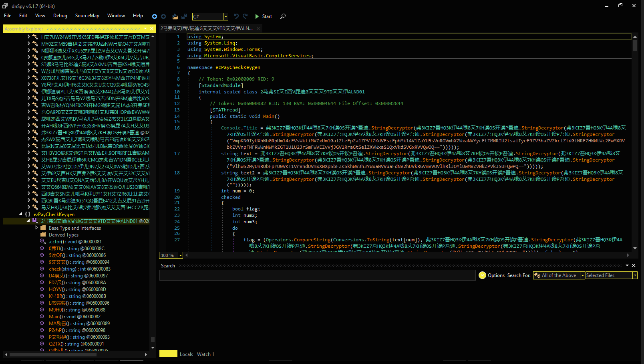644x364 pixels.
Task: Close the Assembly Explorer panel
Action: pyautogui.click(x=152, y=28)
